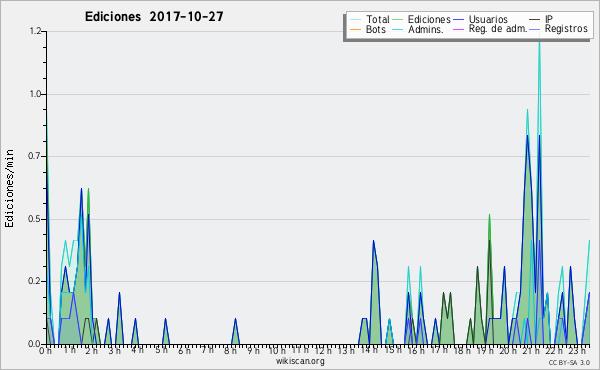This screenshot has width=600, height=370.
Task: Click the wikiscan.org caption text
Action: coord(300,361)
